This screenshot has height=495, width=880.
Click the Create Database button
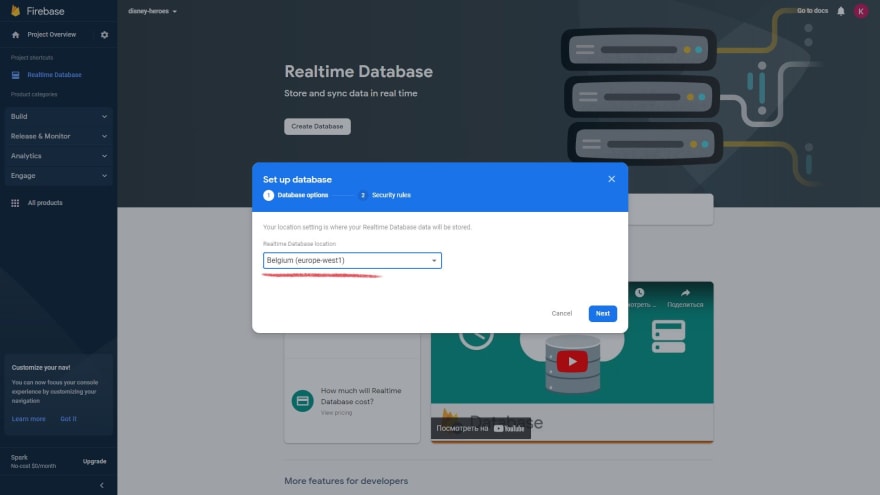click(317, 126)
